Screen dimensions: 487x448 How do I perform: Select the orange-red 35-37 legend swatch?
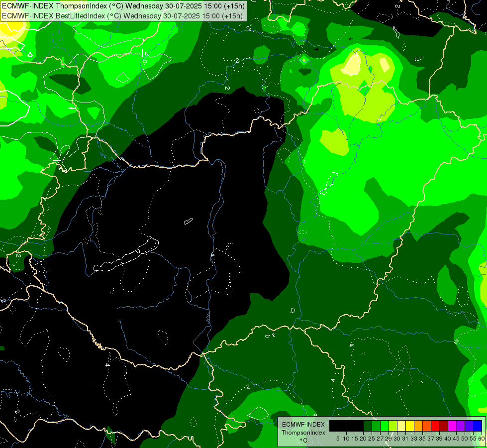pyautogui.click(x=427, y=426)
